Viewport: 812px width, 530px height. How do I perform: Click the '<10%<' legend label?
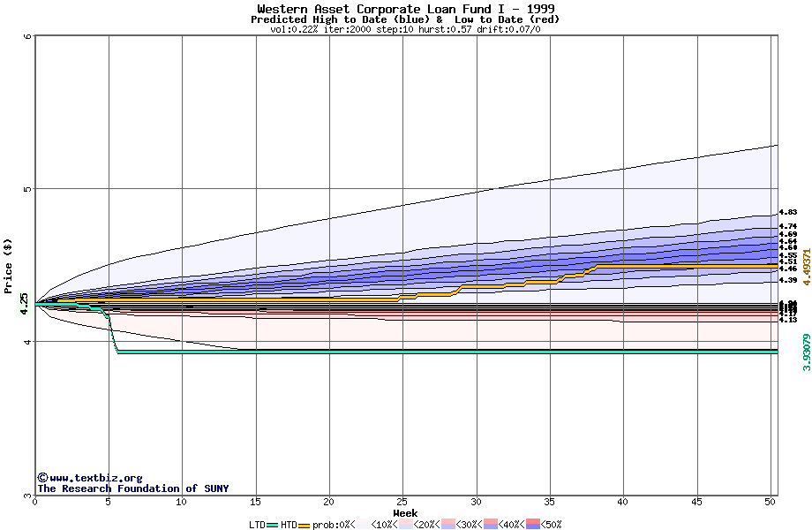pyautogui.click(x=385, y=525)
